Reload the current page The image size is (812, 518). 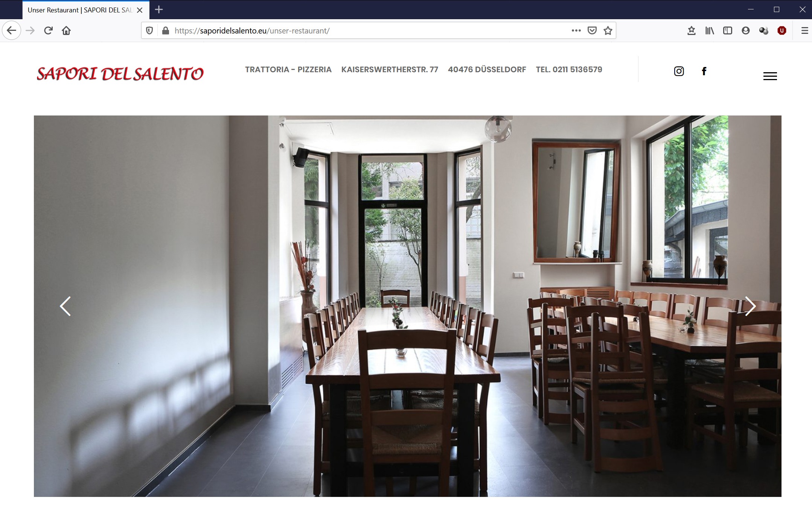pos(48,30)
